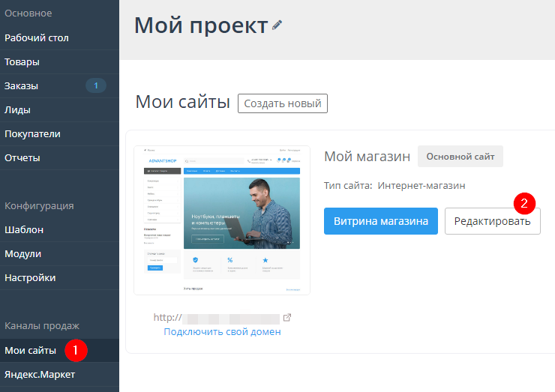Click the Основной сайт label badge
Image resolution: width=555 pixels, height=392 pixels.
[460, 157]
